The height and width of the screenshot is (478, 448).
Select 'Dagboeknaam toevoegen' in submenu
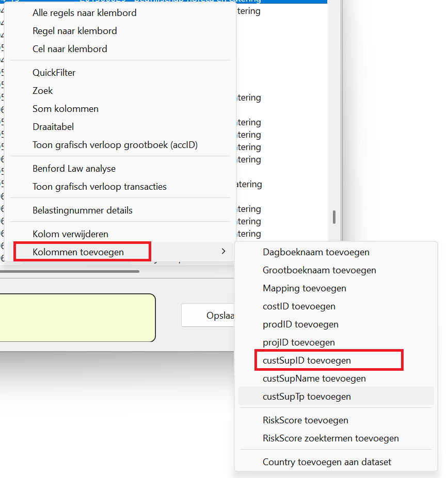(x=316, y=252)
